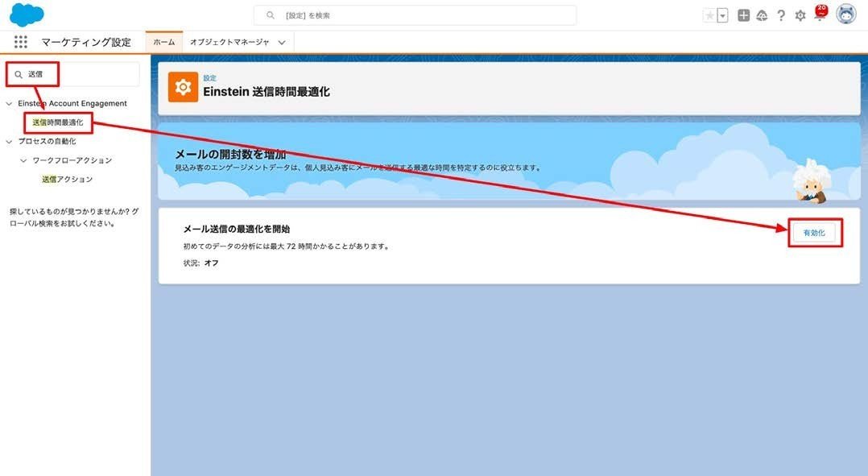
Task: Collapse the プロセスの自動化 node
Action: pos(9,142)
